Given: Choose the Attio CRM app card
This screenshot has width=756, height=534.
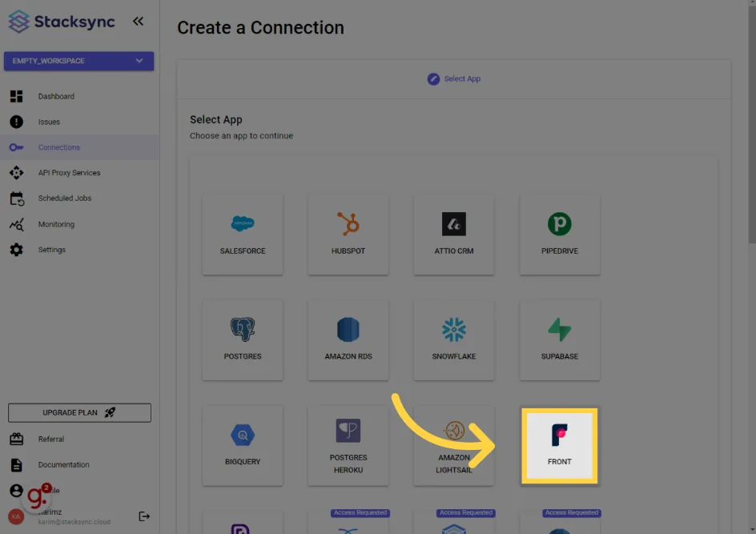Looking at the screenshot, I should click(x=454, y=235).
